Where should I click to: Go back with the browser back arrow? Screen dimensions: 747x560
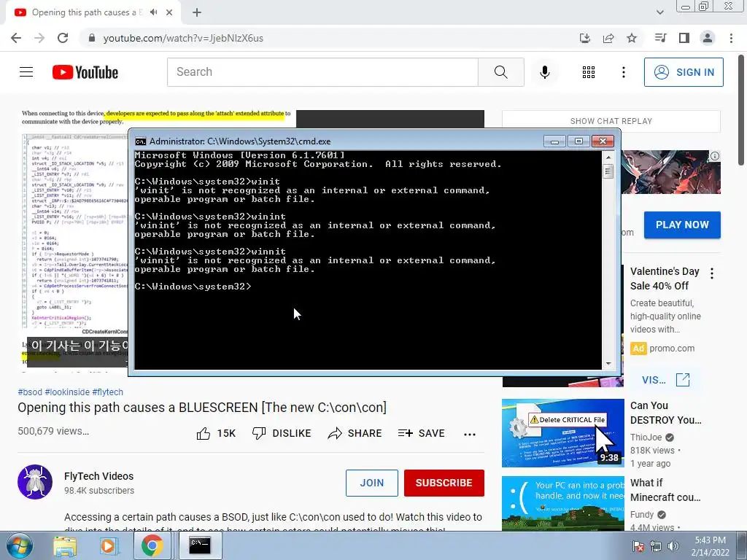[16, 38]
